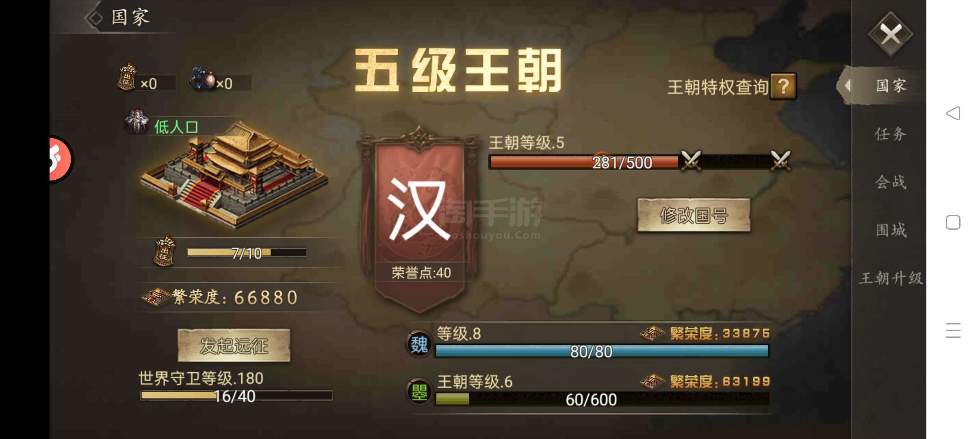Open the 会战 tab
Screen dimensions: 980x439
point(890,182)
